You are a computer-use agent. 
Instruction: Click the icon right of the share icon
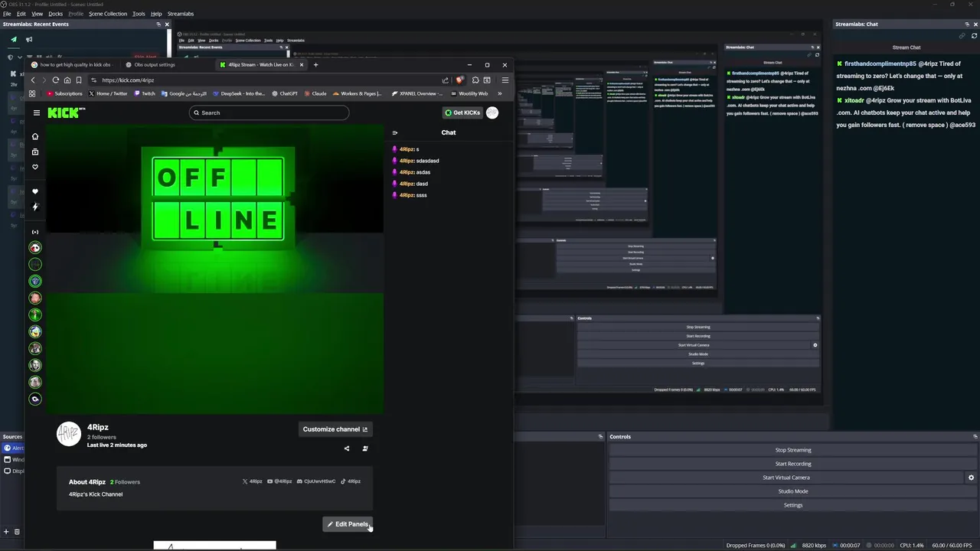pos(365,448)
